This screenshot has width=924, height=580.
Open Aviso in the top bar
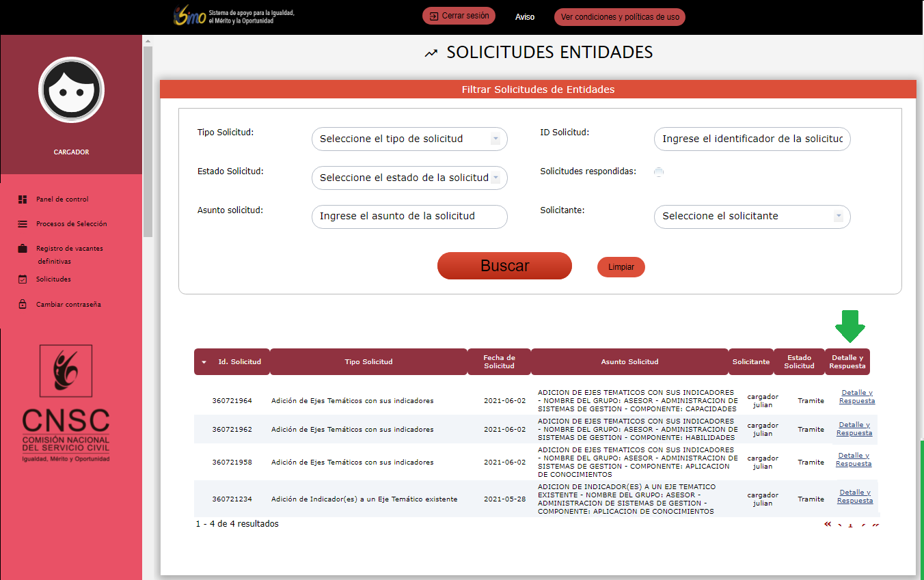(x=525, y=17)
